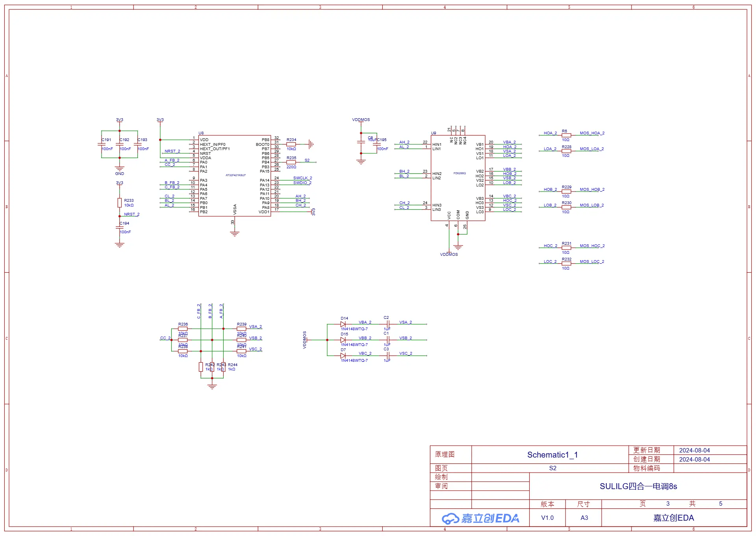Click the 原理图 label in title block
Image resolution: width=756 pixels, height=536 pixels.
pos(445,454)
